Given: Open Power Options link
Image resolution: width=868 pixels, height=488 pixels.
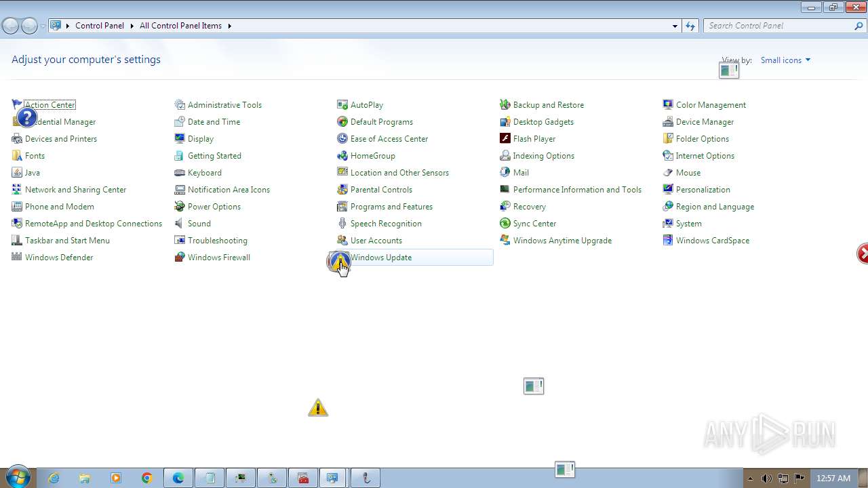Looking at the screenshot, I should 214,207.
